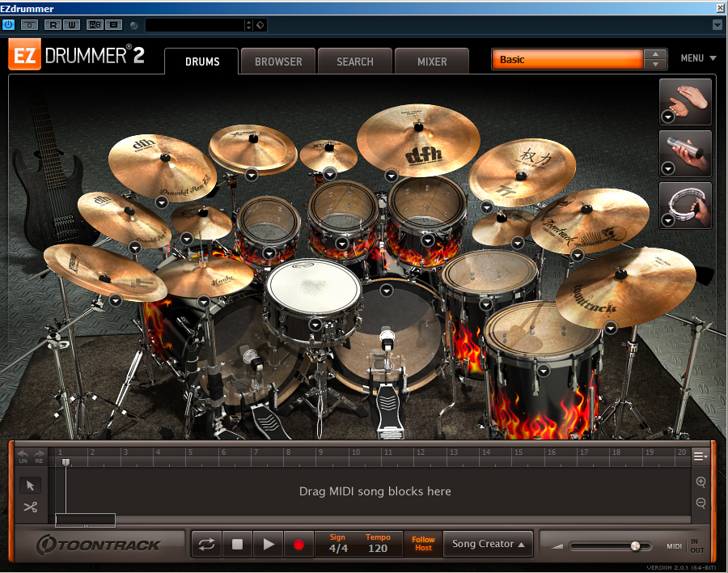Click the Undo arrow in the song track
The image size is (728, 573).
coord(23,456)
